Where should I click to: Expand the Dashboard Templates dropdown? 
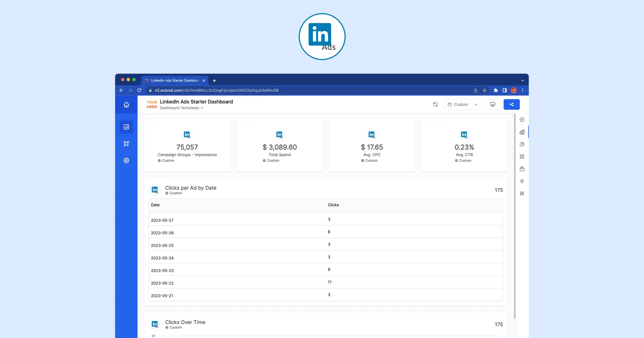tap(182, 108)
